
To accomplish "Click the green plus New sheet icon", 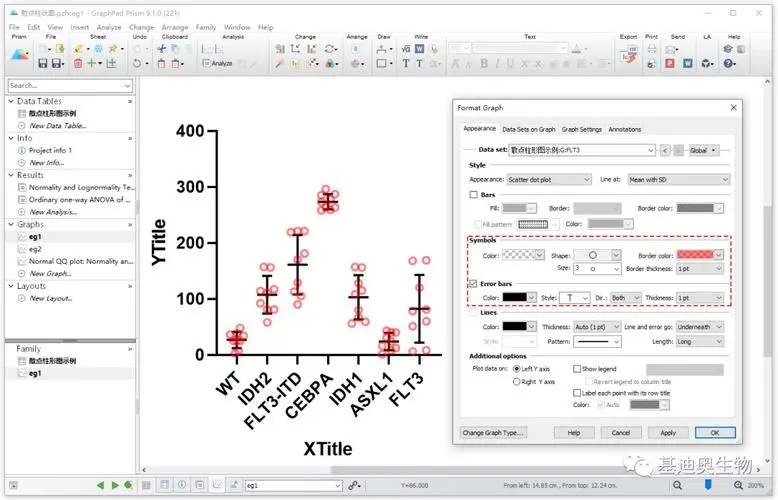I will click(91, 63).
